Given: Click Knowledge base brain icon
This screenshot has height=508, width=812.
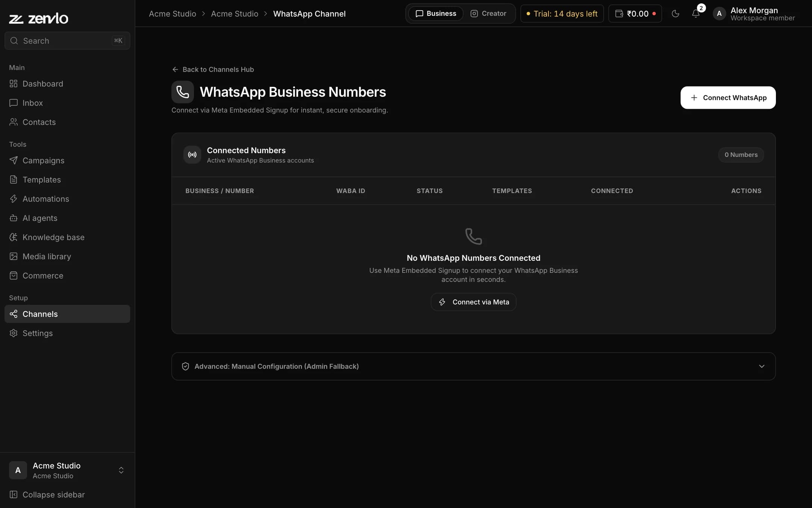Looking at the screenshot, I should click(14, 237).
